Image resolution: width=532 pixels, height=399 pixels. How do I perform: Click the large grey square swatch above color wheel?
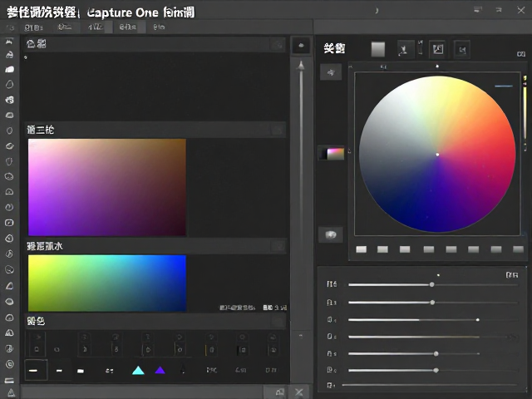(x=378, y=50)
